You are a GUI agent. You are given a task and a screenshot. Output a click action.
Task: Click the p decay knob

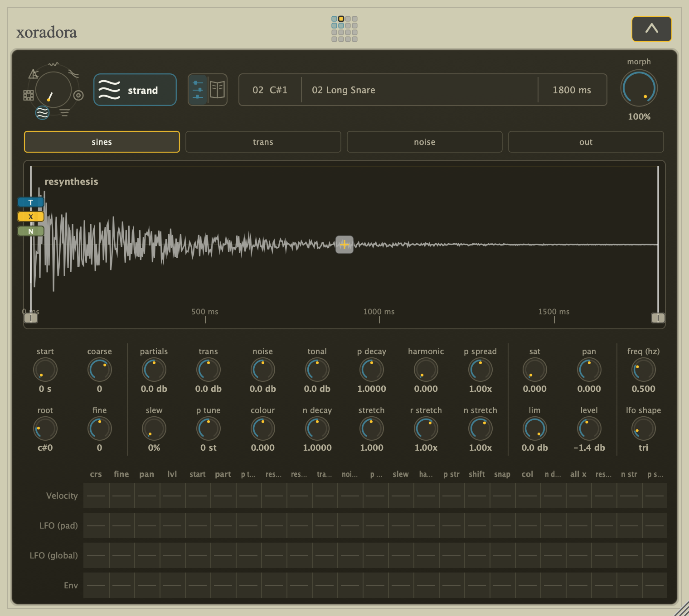tap(372, 370)
